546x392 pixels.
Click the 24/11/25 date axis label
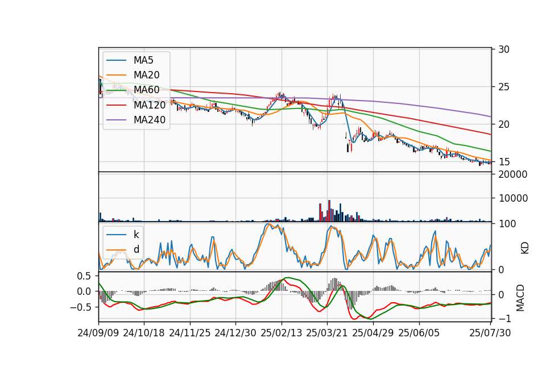190,333
